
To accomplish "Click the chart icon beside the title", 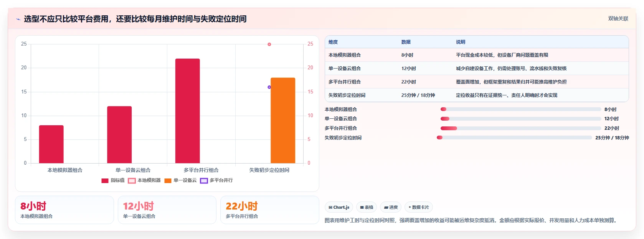I will tap(18, 19).
